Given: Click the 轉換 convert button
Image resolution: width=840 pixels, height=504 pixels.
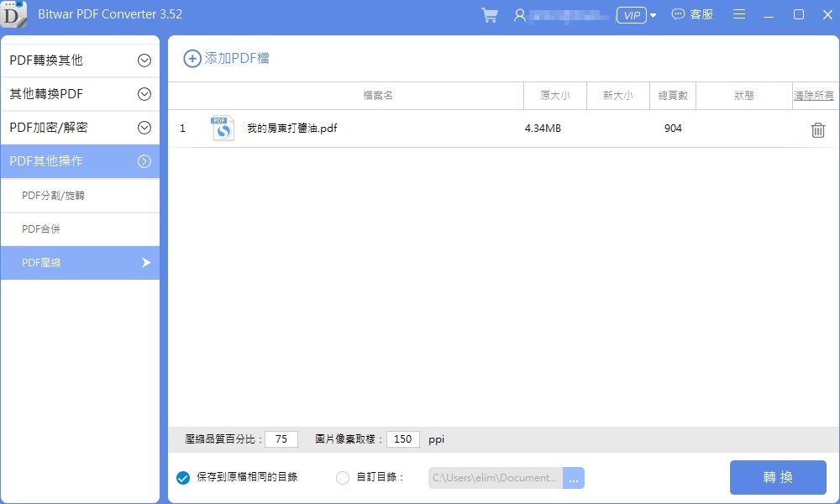Looking at the screenshot, I should coord(777,477).
